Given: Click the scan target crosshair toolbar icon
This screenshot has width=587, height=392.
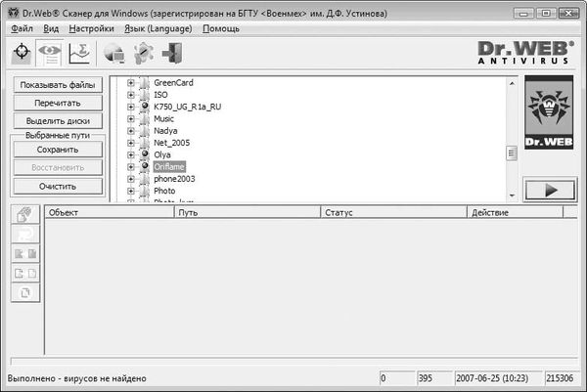Looking at the screenshot, I should point(22,55).
